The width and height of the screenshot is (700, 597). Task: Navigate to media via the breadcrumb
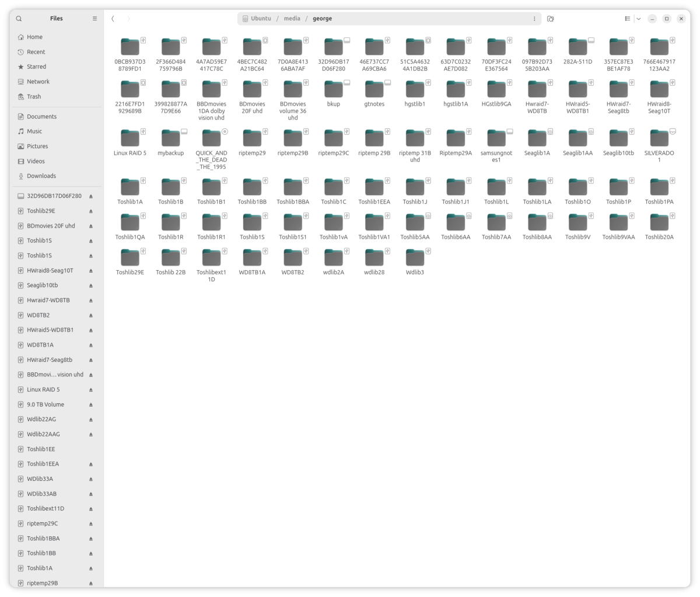click(x=292, y=18)
